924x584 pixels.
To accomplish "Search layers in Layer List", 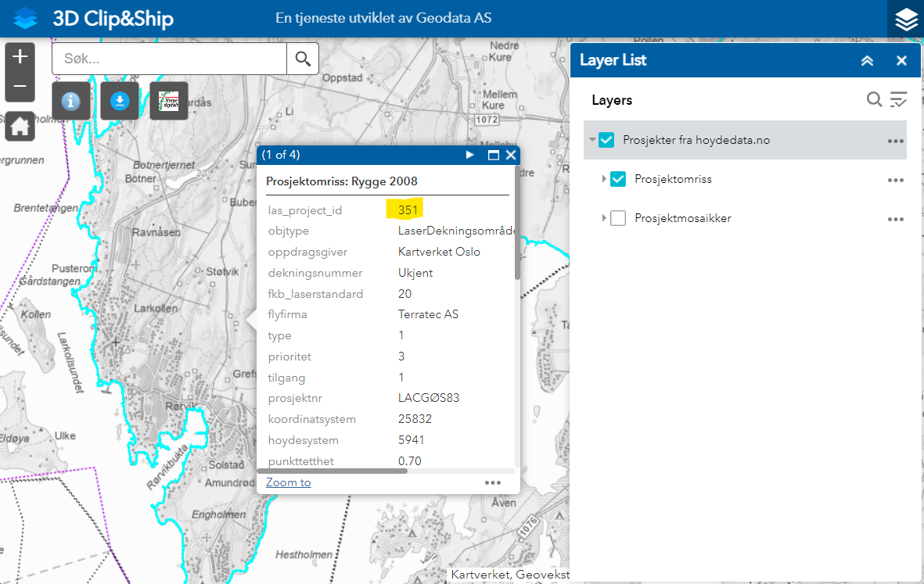I will pos(875,99).
